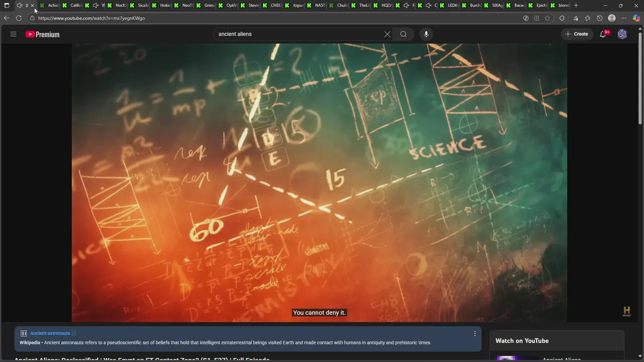Image resolution: width=644 pixels, height=362 pixels.
Task: Open the Copilot sidebar icon
Action: coord(636,18)
